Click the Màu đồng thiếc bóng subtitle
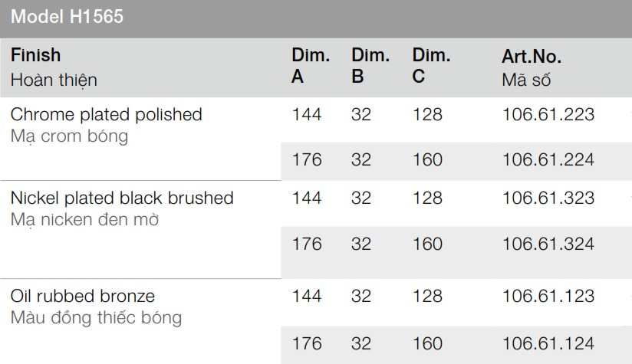The width and height of the screenshot is (632, 364). pyautogui.click(x=97, y=317)
